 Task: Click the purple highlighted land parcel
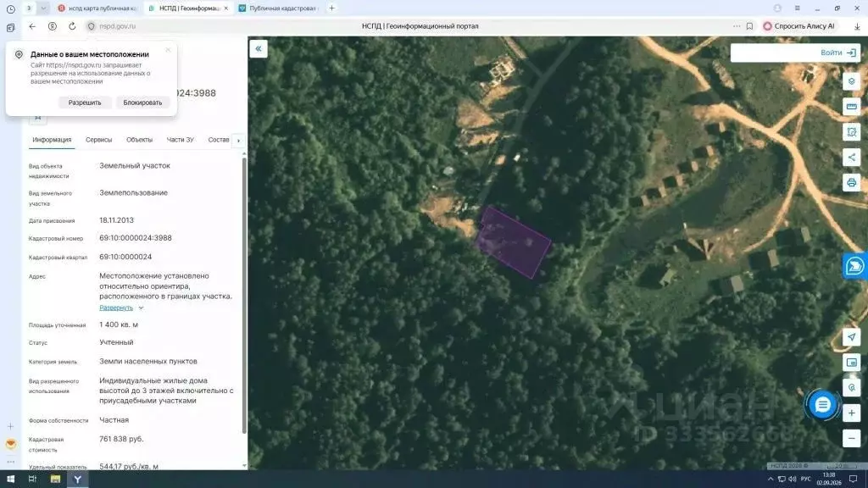click(x=513, y=242)
